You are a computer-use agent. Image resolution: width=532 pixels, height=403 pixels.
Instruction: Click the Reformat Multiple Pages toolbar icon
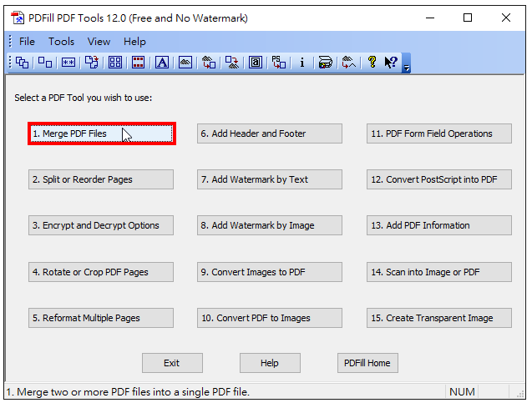pyautogui.click(x=115, y=63)
